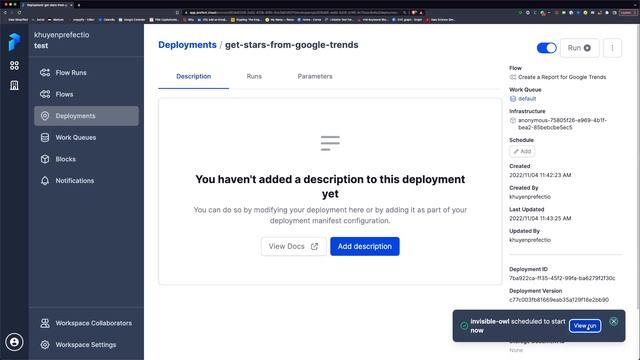Click the Prefect logo icon
The width and height of the screenshot is (640, 360).
point(14,42)
